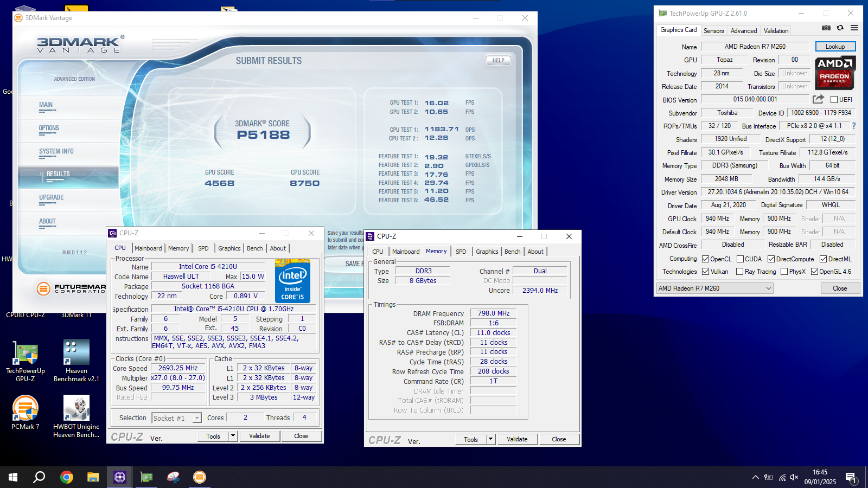Click the taskbar search icon
868x488 pixels.
39,477
